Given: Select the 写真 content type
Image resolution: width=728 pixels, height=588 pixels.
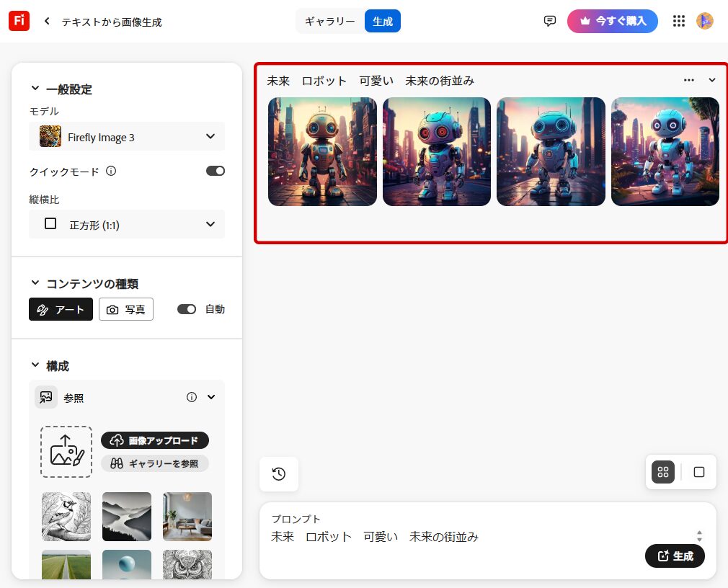Looking at the screenshot, I should pos(126,309).
